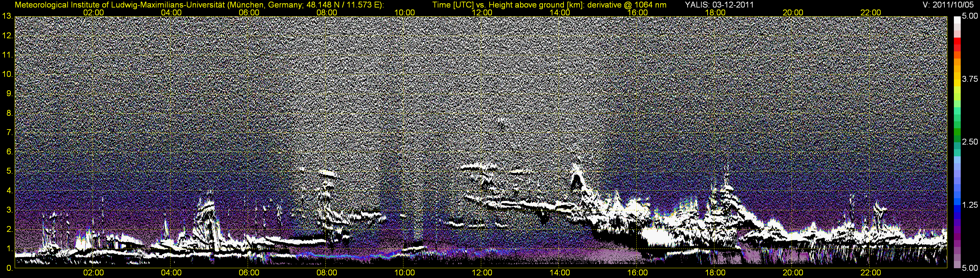
Task: Click the 11. km height axis label
Action: click(7, 55)
